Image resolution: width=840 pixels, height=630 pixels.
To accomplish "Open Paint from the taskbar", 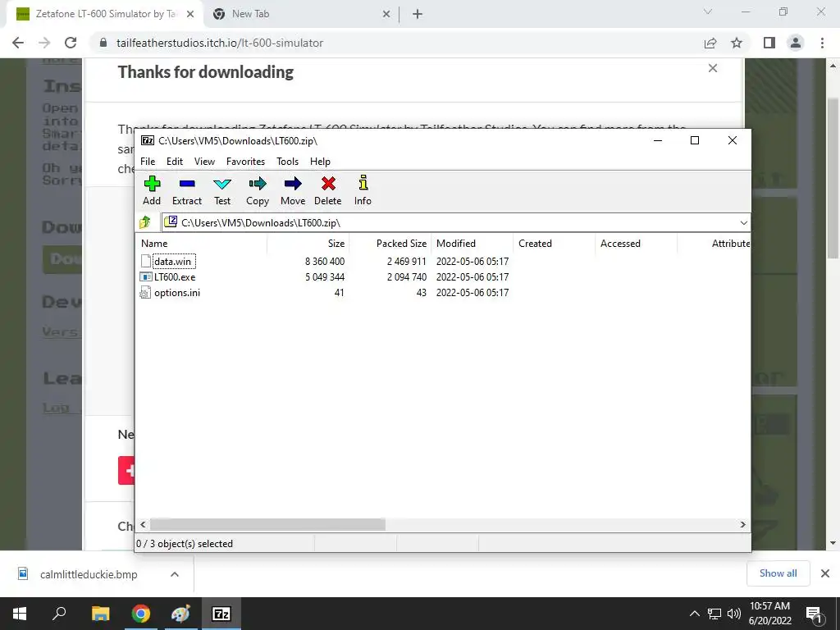I will [x=180, y=614].
